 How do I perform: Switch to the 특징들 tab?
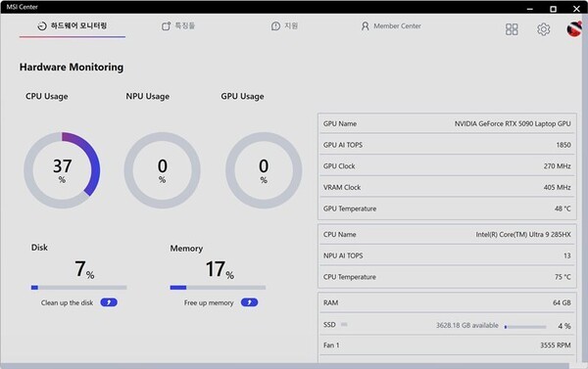pos(178,25)
